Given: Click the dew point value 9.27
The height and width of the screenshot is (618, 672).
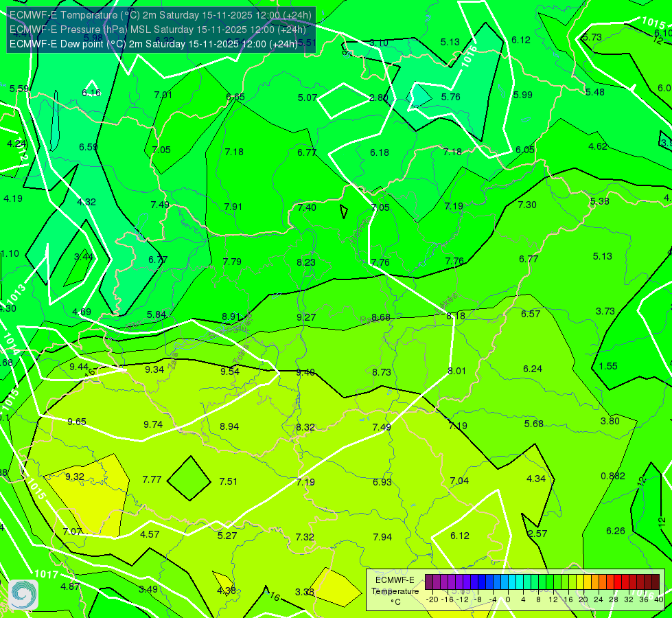Looking at the screenshot, I should pyautogui.click(x=306, y=317).
